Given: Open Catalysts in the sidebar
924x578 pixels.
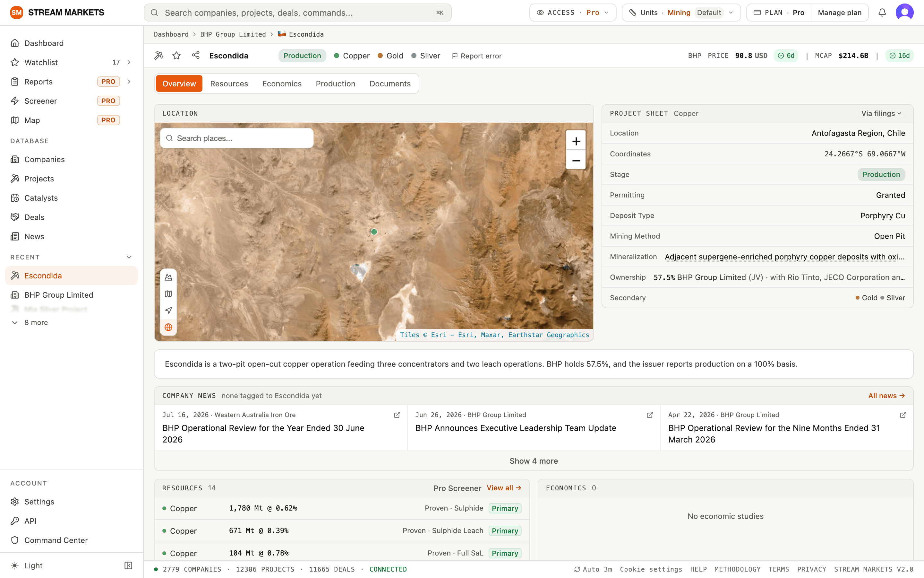Looking at the screenshot, I should click(72, 198).
